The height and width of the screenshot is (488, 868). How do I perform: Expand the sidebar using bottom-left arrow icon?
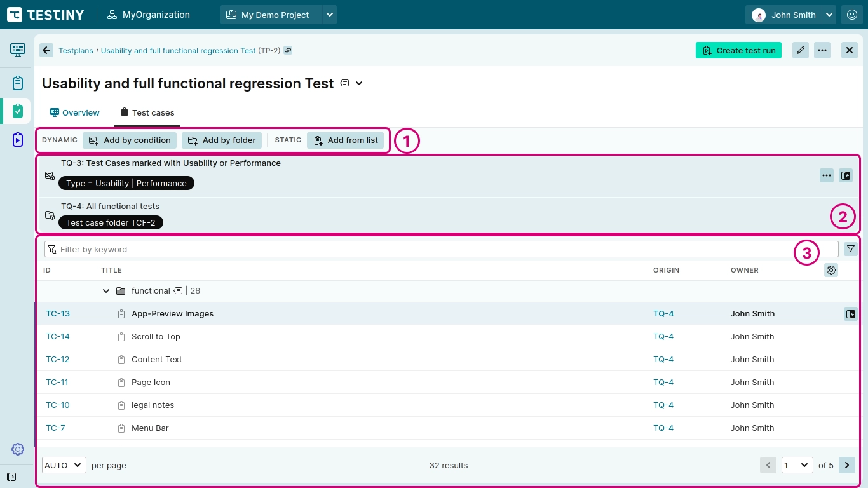tap(11, 477)
